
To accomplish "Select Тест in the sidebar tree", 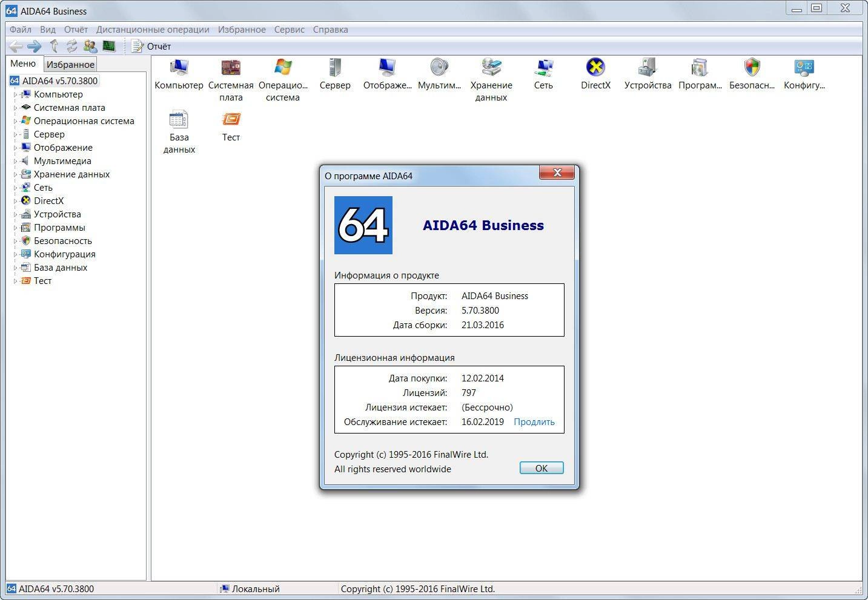I will 42,281.
